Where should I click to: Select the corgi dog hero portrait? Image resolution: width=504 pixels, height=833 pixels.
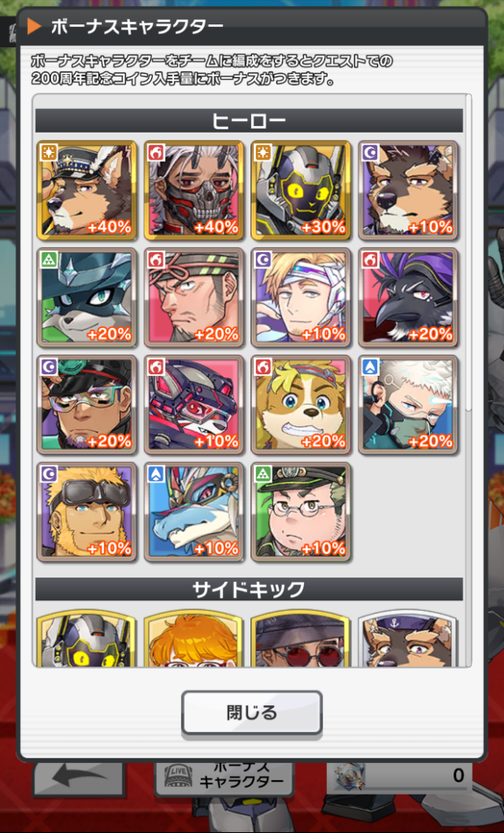point(301,405)
